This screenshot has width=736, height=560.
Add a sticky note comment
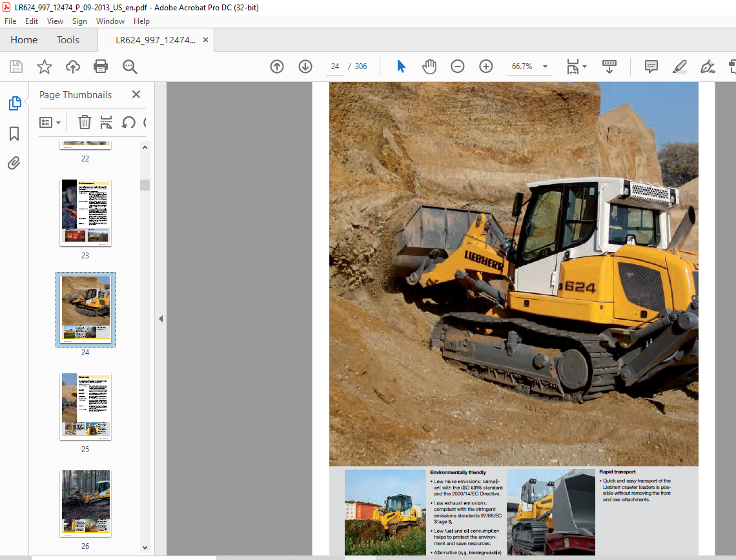(651, 67)
